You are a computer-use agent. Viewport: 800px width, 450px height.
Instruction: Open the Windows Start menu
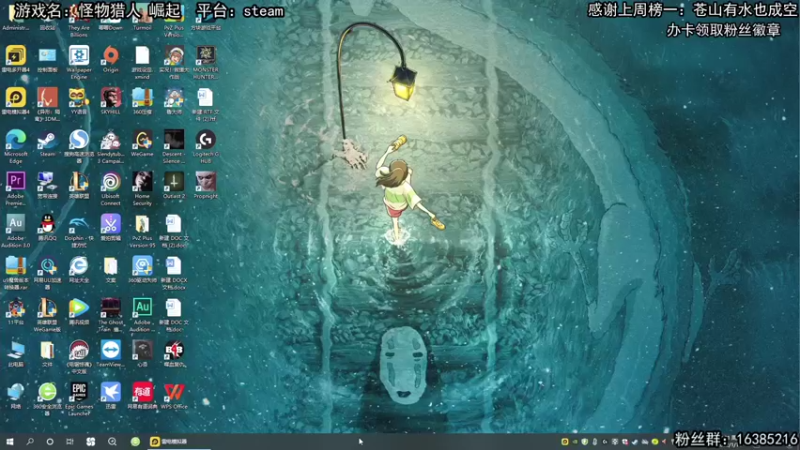tap(10, 441)
